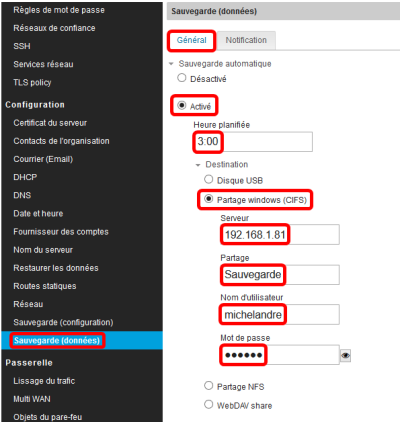Open the SSH settings page
Image resolution: width=400 pixels, height=422 pixels.
[22, 46]
